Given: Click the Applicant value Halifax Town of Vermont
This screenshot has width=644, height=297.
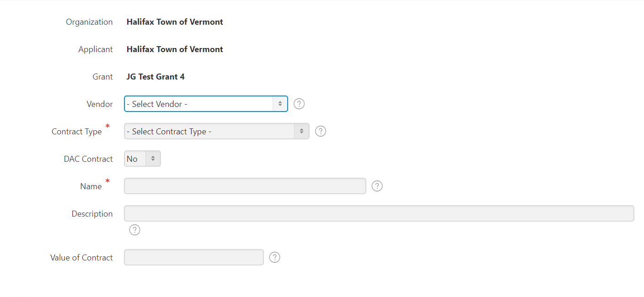Looking at the screenshot, I should tap(175, 49).
